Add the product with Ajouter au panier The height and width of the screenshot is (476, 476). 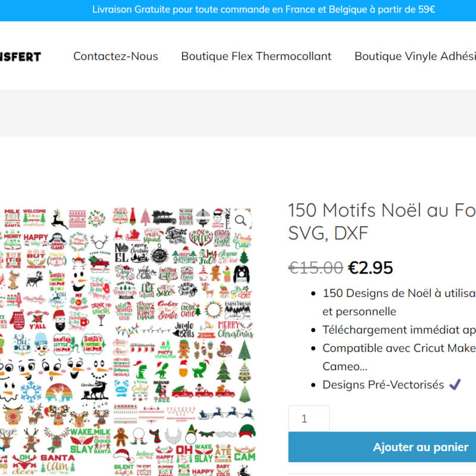(382, 447)
